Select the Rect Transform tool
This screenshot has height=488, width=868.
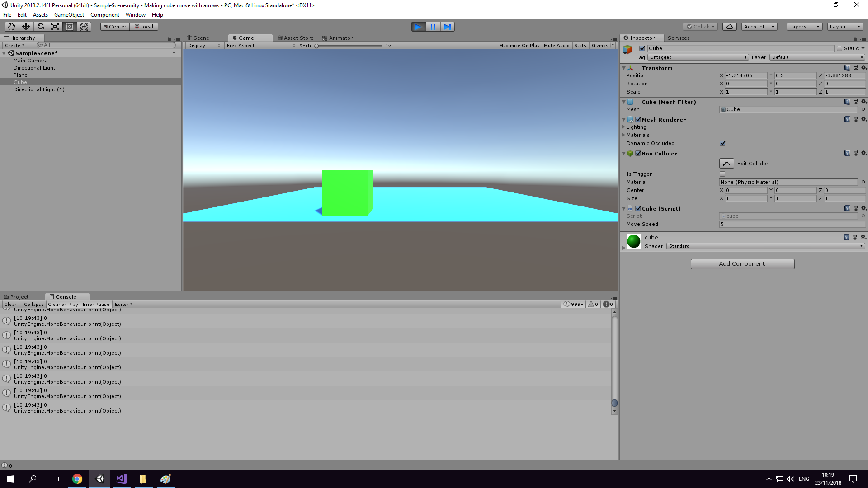point(69,26)
